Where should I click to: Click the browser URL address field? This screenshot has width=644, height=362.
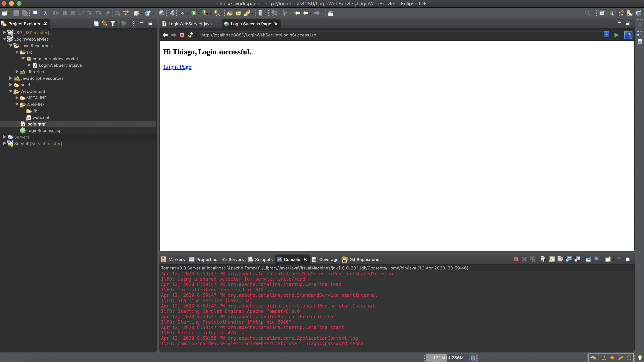350,35
